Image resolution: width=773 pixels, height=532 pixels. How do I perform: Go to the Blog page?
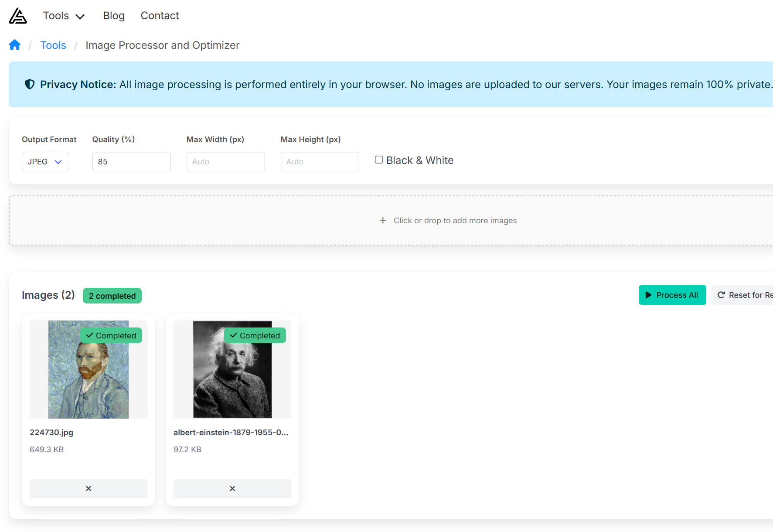click(114, 16)
